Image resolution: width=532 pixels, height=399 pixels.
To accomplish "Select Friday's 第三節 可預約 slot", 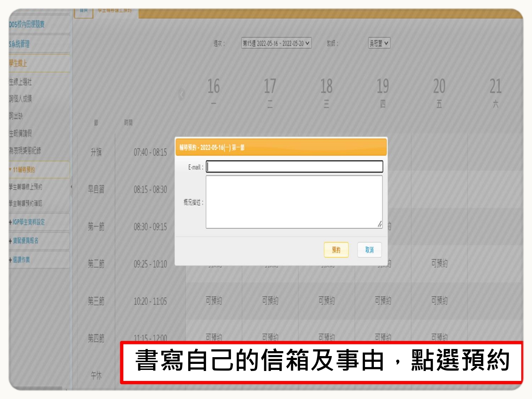I will click(x=439, y=301).
